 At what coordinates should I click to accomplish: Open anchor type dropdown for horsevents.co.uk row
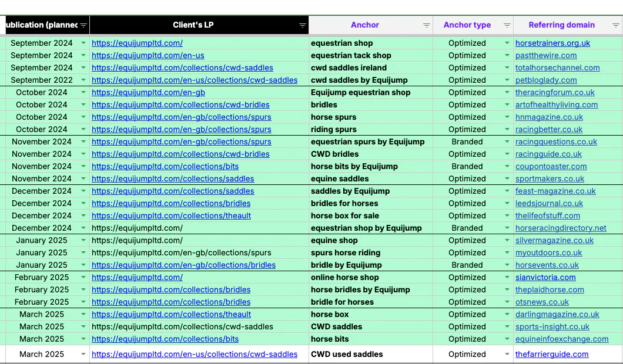click(507, 265)
